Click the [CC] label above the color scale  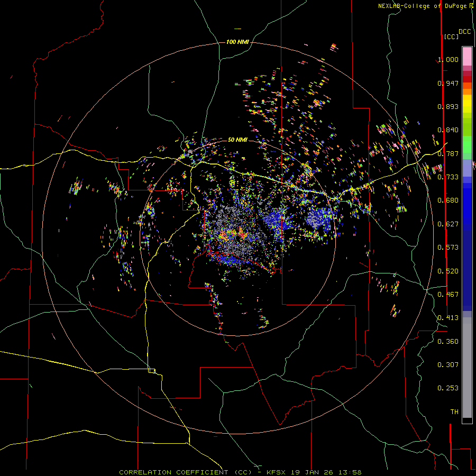(x=451, y=36)
